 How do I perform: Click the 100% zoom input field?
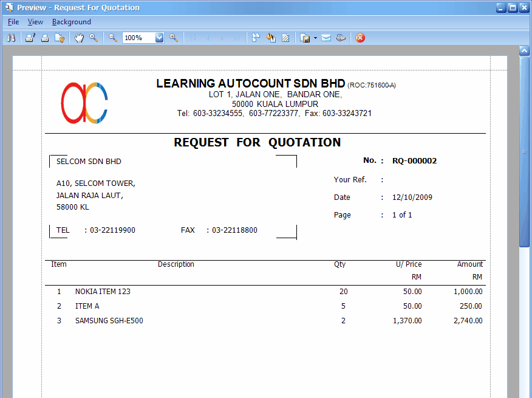click(x=139, y=38)
